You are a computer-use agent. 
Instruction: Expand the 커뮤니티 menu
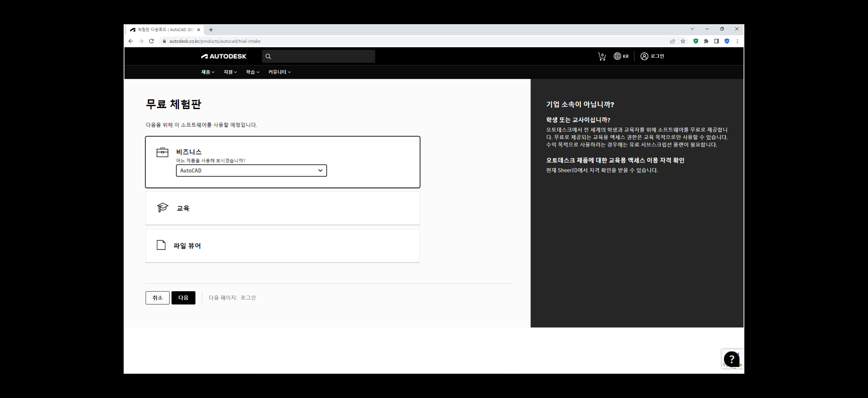tap(279, 72)
